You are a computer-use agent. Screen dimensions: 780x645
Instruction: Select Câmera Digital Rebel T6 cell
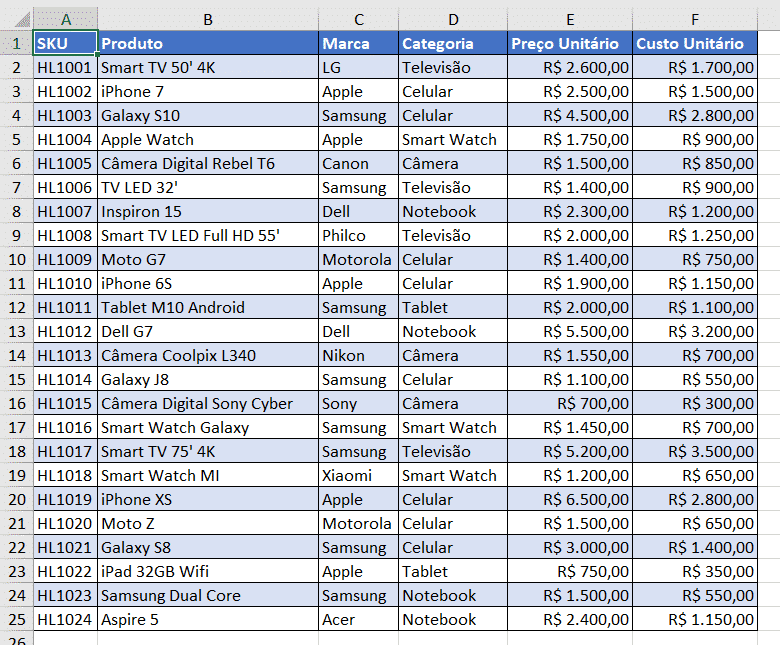click(208, 163)
